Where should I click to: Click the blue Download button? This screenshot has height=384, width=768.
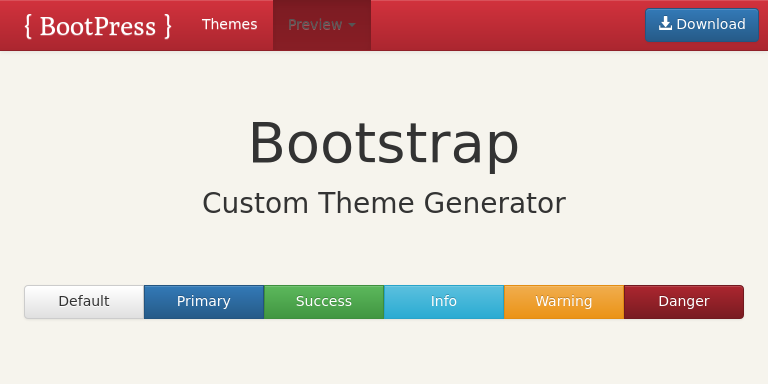[702, 24]
